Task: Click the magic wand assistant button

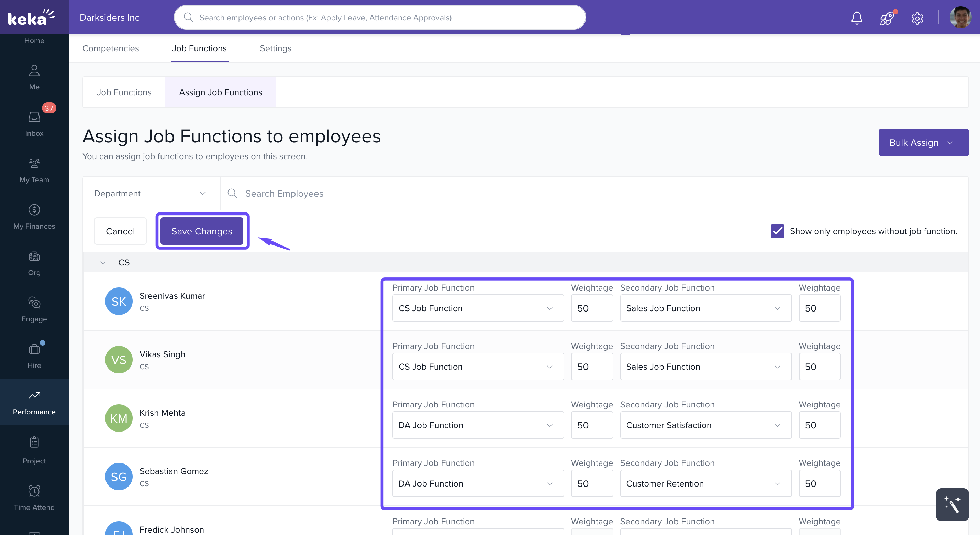Action: 952,504
